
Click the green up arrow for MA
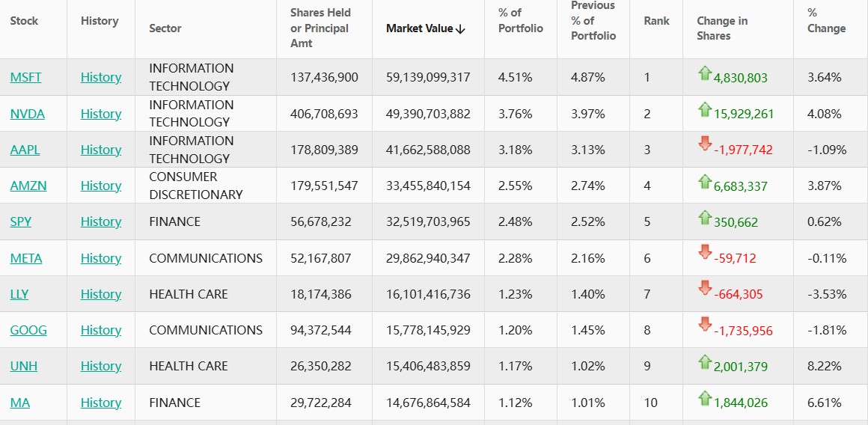(704, 399)
